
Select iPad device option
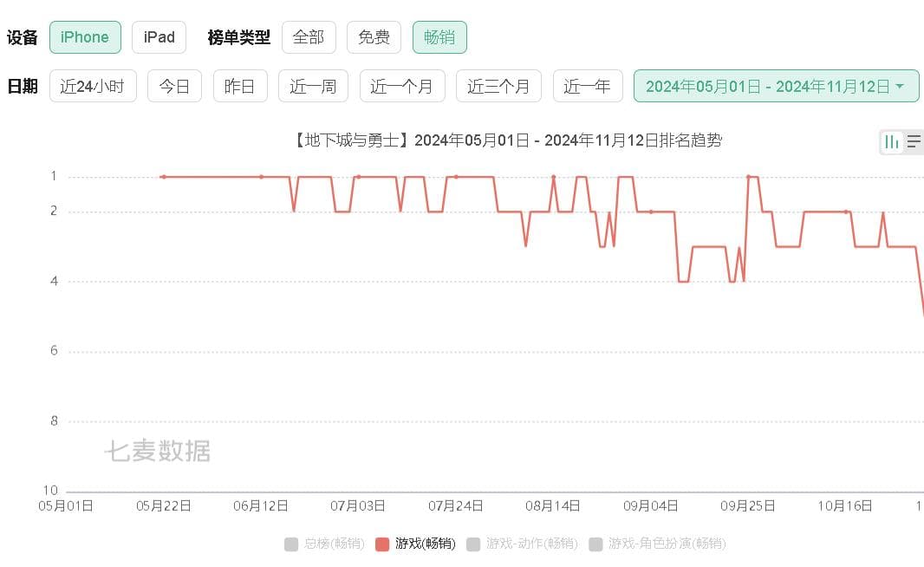159,37
